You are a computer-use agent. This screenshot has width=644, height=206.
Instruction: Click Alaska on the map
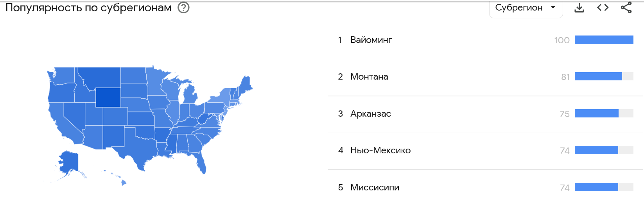tap(69, 161)
